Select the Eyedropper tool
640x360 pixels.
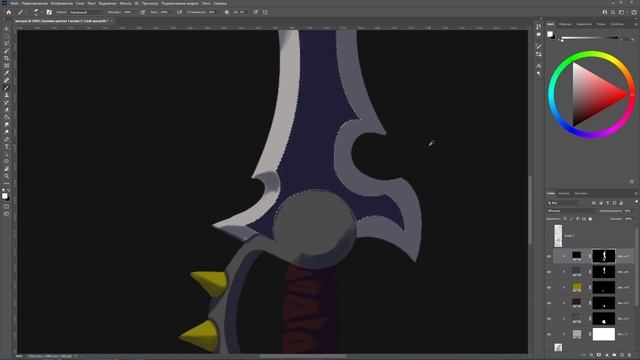pos(6,73)
